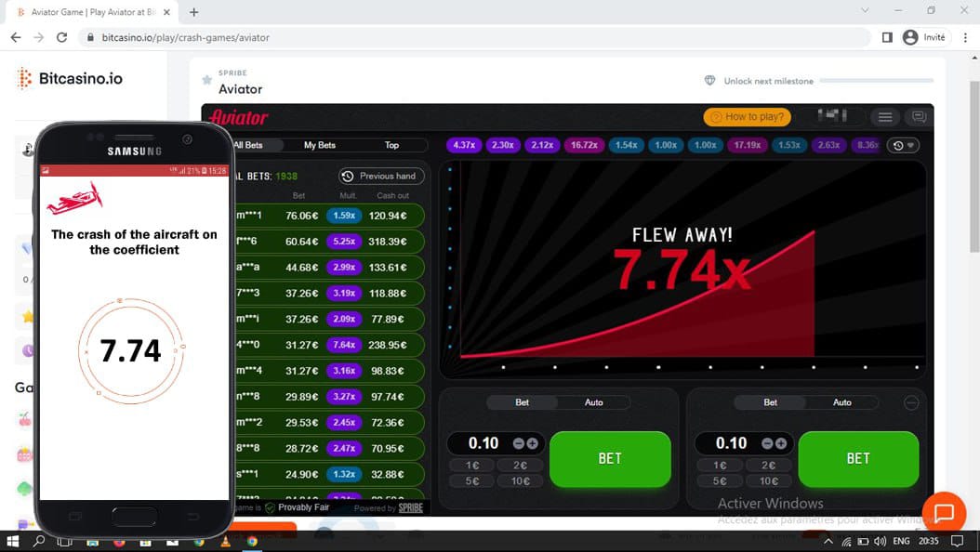Screen dimensions: 980x552
Task: Open Windows taskbar search
Action: click(39, 542)
